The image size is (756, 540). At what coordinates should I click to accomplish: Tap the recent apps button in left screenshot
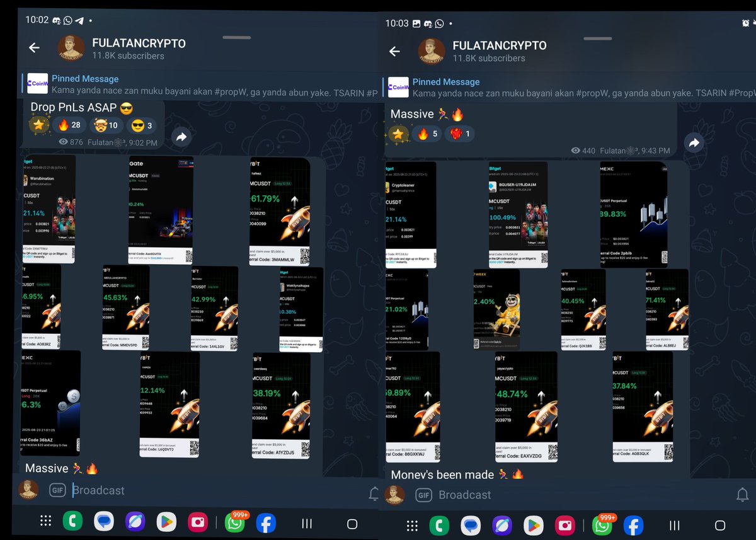pos(307,524)
